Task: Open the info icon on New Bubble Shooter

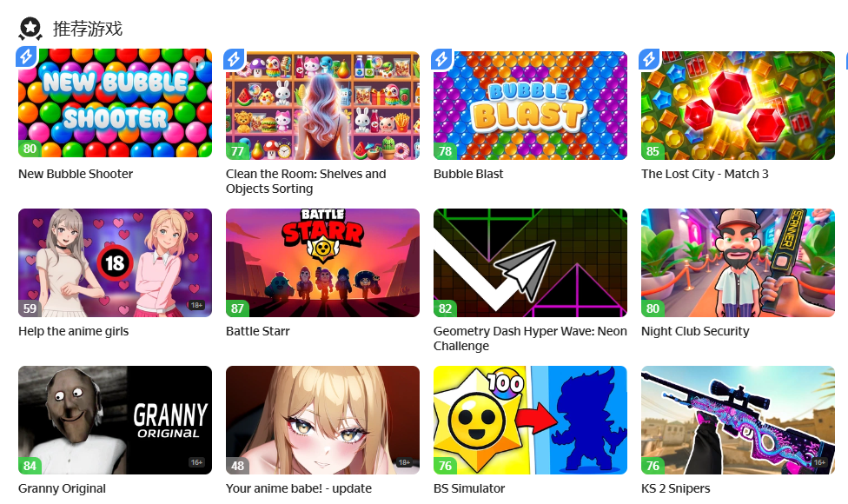Action: click(x=197, y=63)
